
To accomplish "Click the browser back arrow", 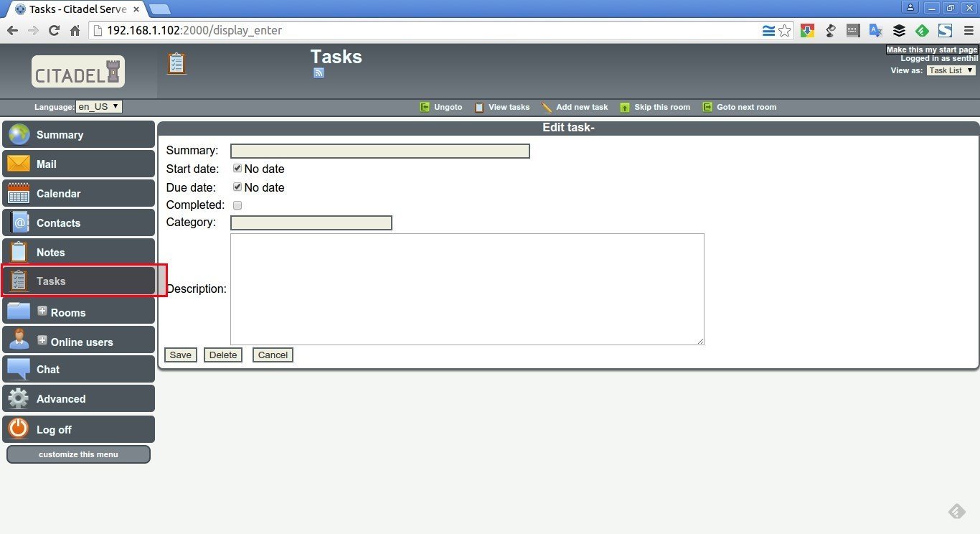I will tap(12, 30).
